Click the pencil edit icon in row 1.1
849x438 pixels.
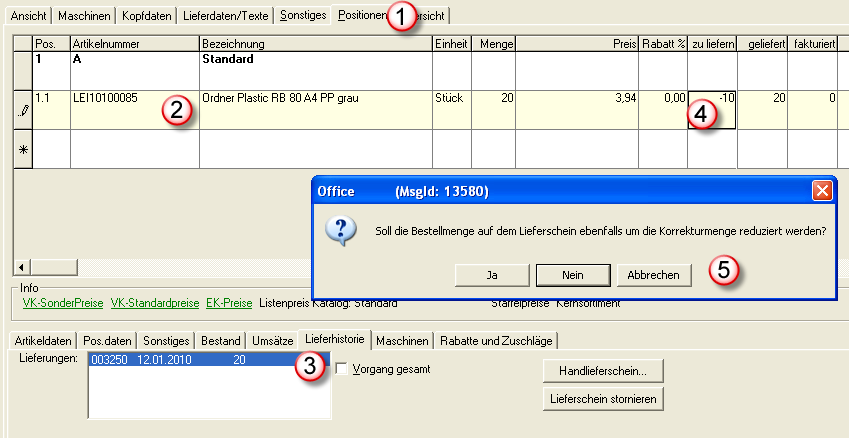pyautogui.click(x=24, y=111)
